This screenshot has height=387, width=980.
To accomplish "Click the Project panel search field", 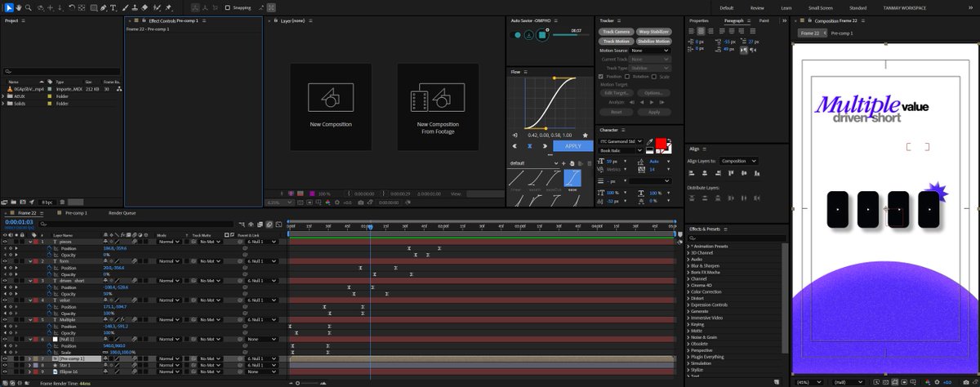I will click(63, 71).
